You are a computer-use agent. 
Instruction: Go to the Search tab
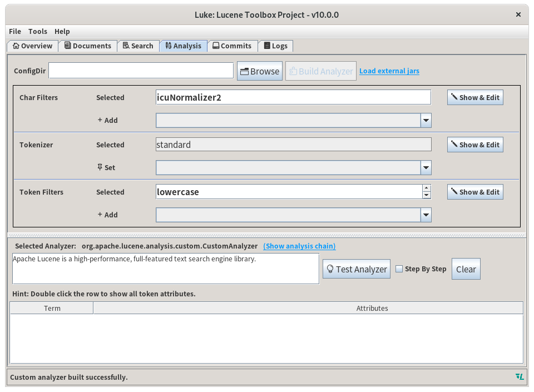coord(138,46)
